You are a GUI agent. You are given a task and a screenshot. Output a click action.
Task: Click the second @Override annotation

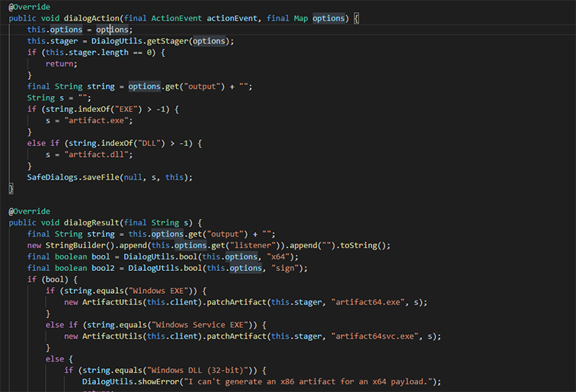tap(30, 212)
